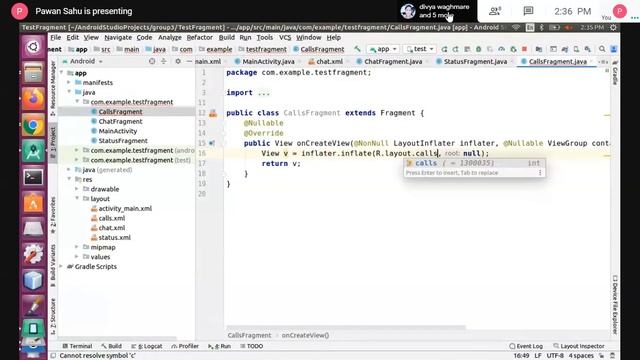Click the read-only lock icon in status bar
Viewport: 640px width, 360px height.
602,356
